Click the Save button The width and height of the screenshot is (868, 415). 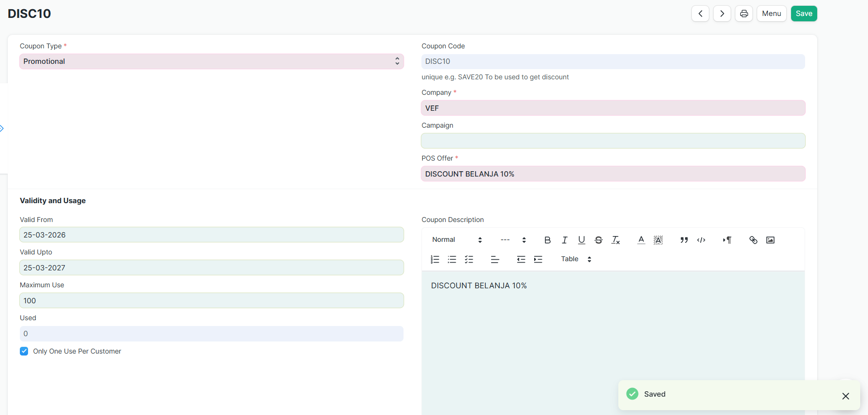pos(804,14)
